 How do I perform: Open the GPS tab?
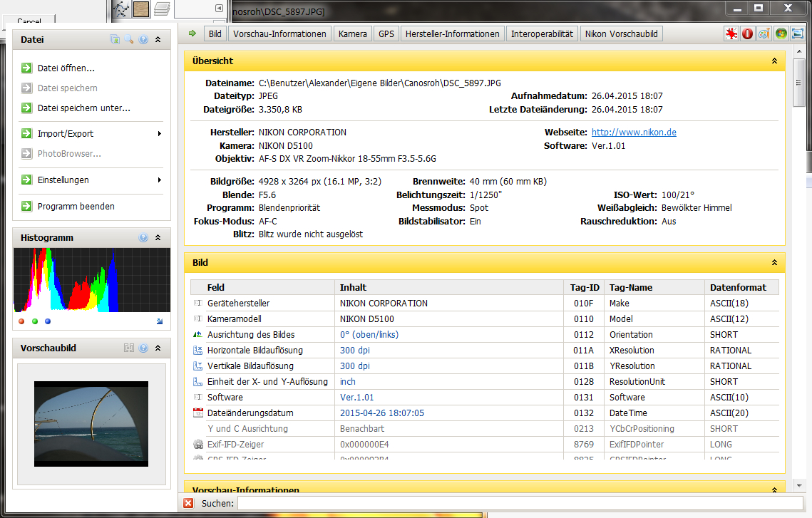click(386, 33)
